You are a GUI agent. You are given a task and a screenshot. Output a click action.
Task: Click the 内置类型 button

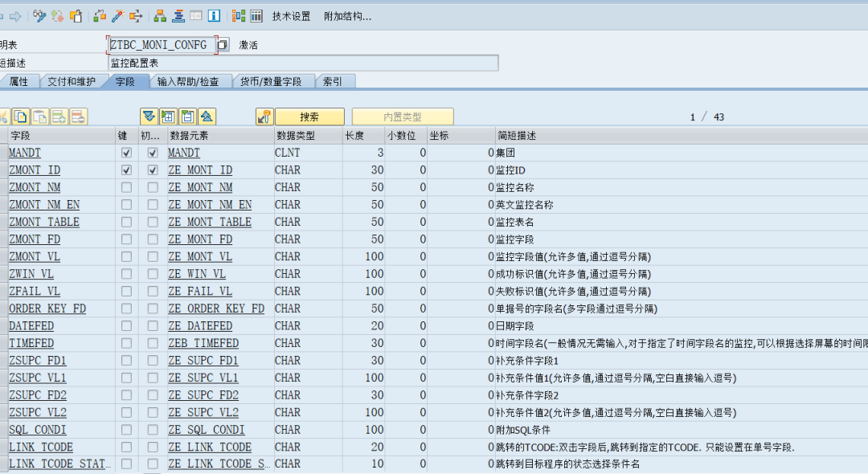tap(403, 116)
